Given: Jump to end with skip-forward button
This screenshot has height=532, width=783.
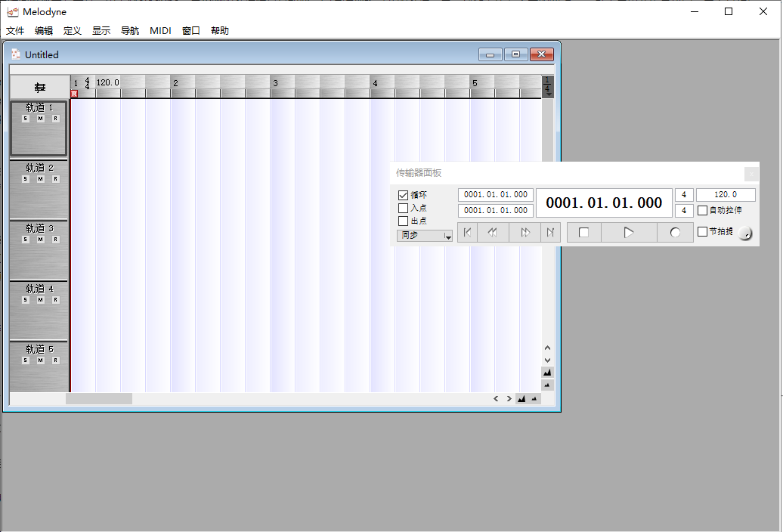Looking at the screenshot, I should (x=550, y=233).
